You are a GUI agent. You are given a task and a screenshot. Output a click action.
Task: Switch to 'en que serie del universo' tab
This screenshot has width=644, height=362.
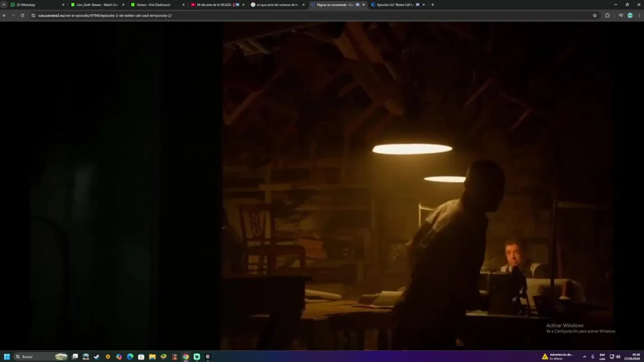(x=277, y=5)
